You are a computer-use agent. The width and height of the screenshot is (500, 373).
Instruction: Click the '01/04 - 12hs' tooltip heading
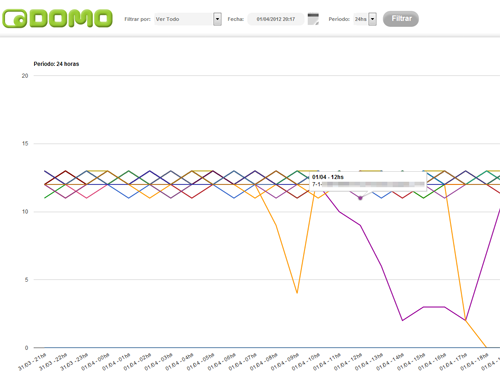pos(328,177)
